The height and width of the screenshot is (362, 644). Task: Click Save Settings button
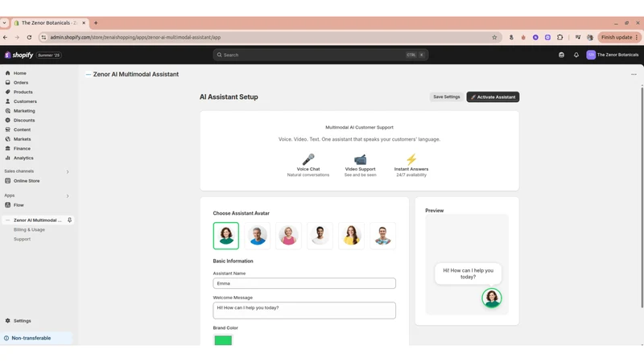click(447, 97)
